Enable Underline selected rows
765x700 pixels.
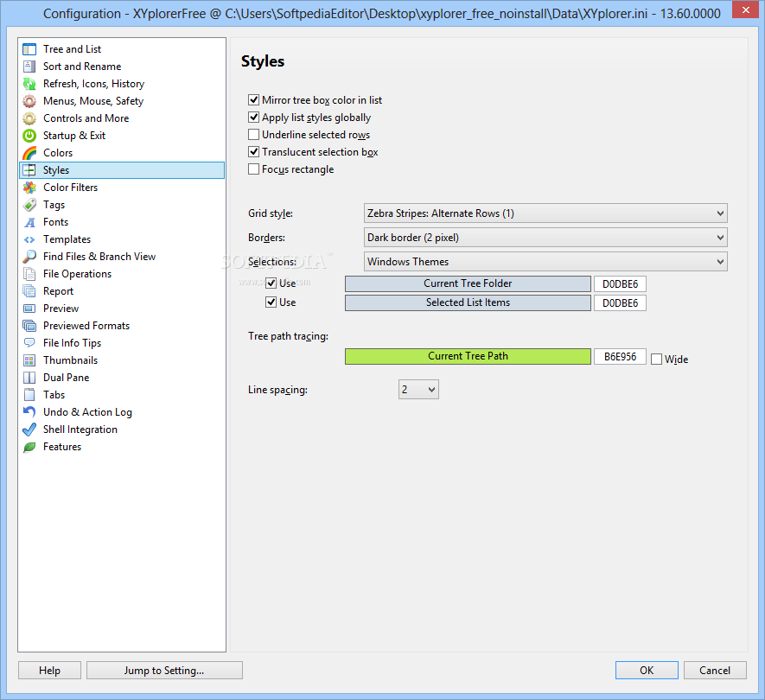click(x=253, y=134)
